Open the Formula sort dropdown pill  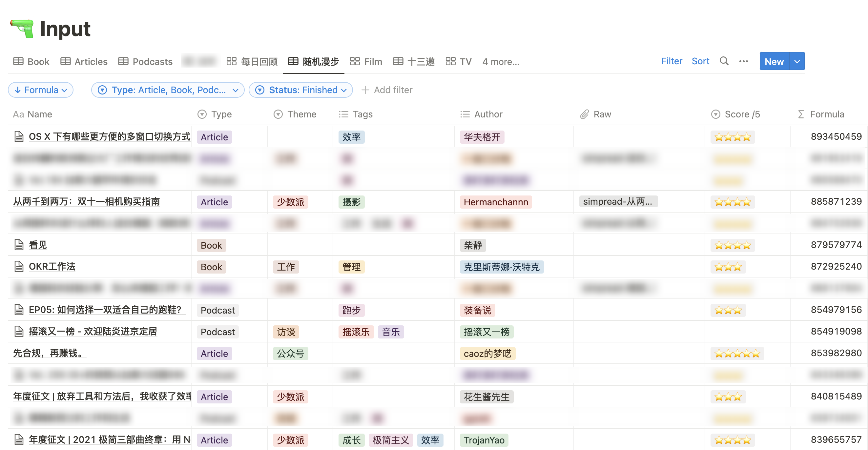[41, 90]
